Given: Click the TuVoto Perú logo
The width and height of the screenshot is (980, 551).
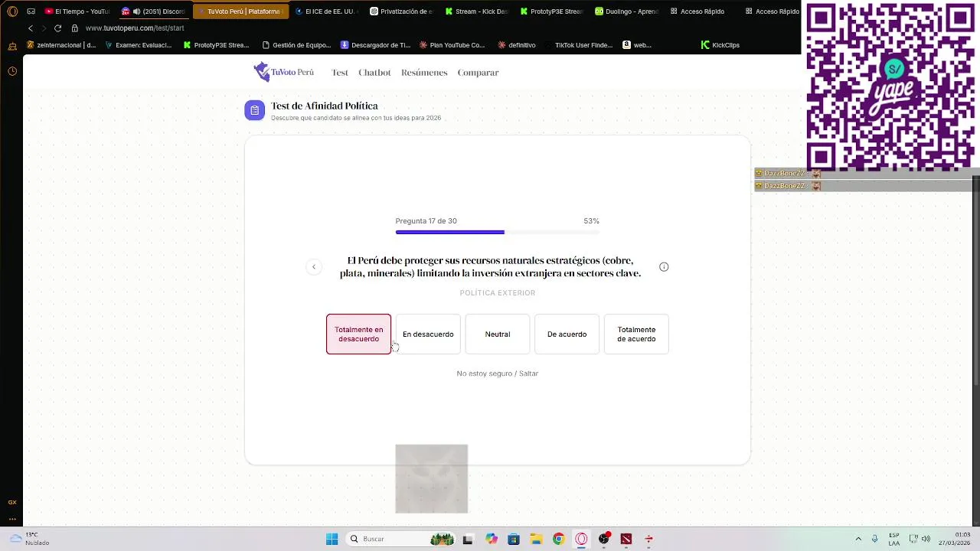Looking at the screenshot, I should (x=283, y=72).
